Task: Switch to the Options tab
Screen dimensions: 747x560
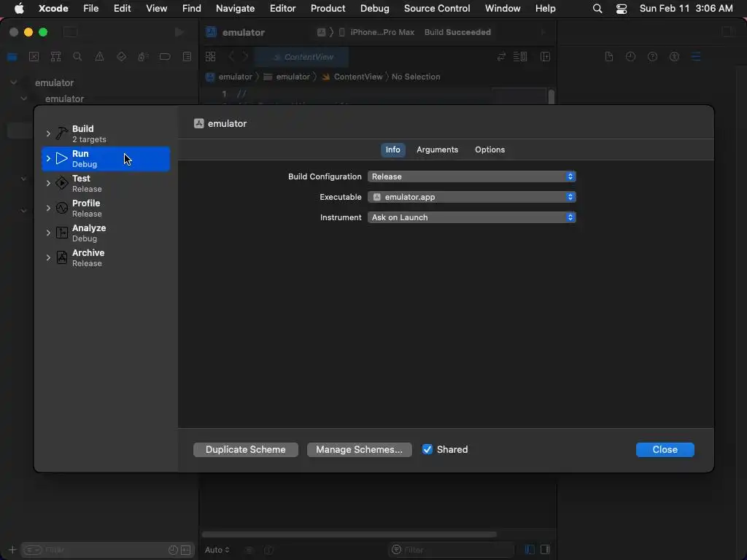Action: 489,150
